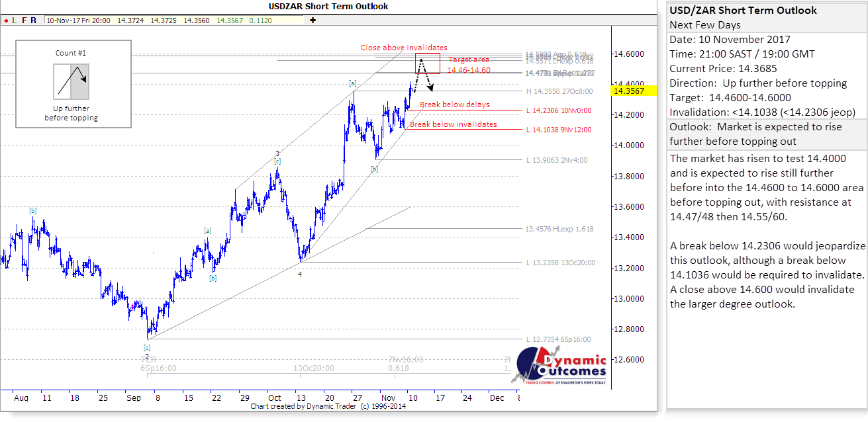Screen dimensions: 868x422
Task: Select the R price data icon
Action: click(33, 21)
